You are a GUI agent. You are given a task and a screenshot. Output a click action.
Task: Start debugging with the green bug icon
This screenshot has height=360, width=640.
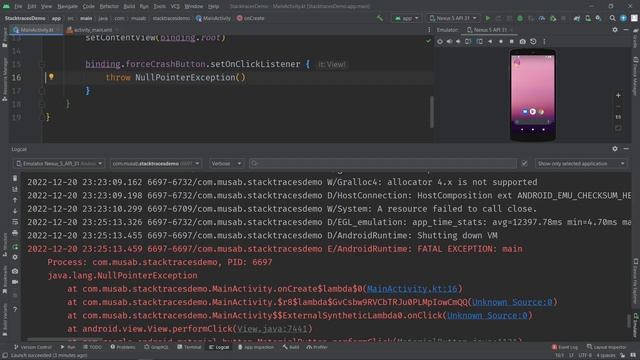[520, 18]
